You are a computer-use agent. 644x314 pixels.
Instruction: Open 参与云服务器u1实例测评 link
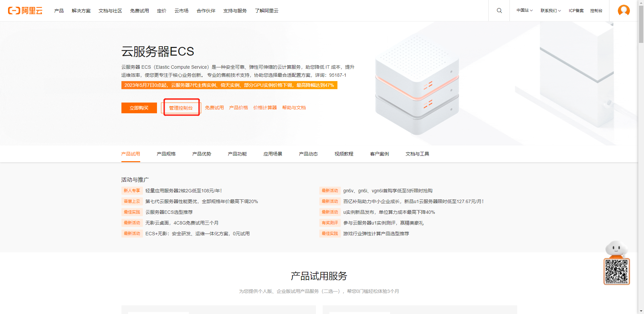383,223
